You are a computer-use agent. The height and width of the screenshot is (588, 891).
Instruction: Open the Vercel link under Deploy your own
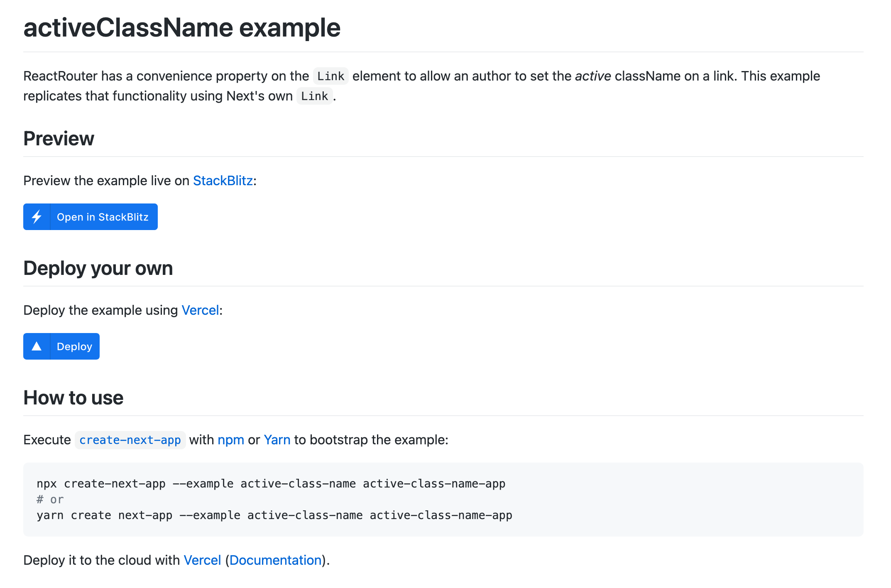coord(201,310)
